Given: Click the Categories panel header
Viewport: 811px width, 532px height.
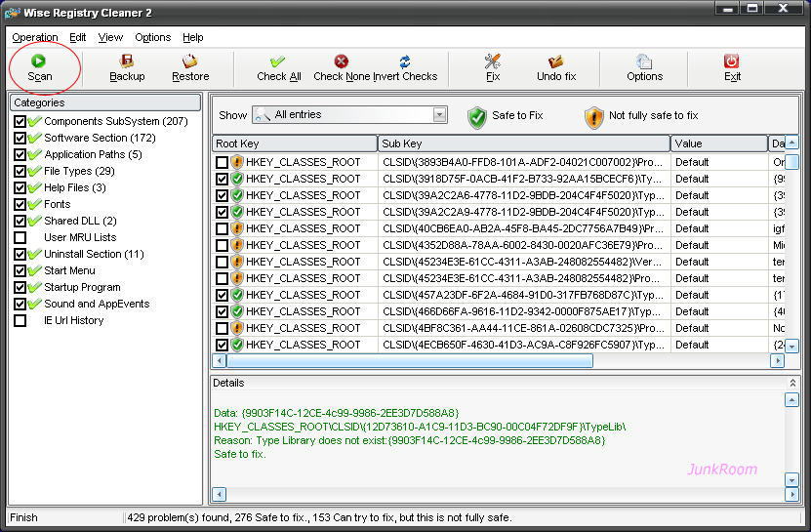Looking at the screenshot, I should coord(105,102).
